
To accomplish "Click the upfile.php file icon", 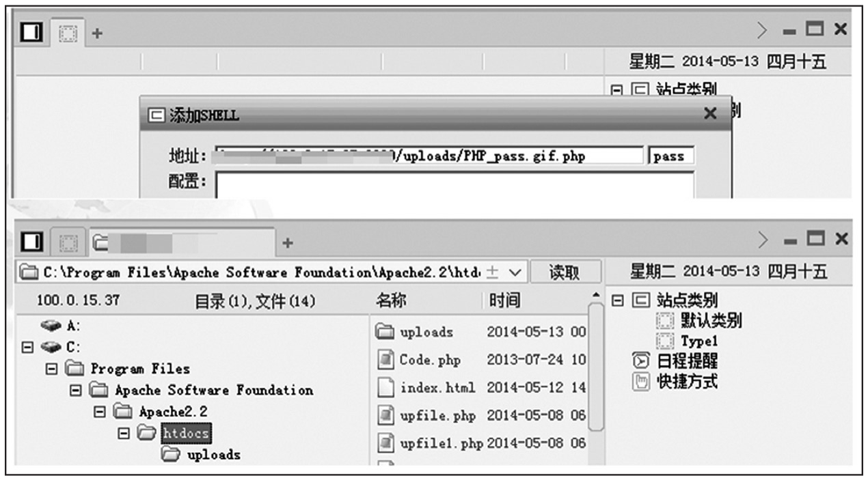I will point(386,414).
